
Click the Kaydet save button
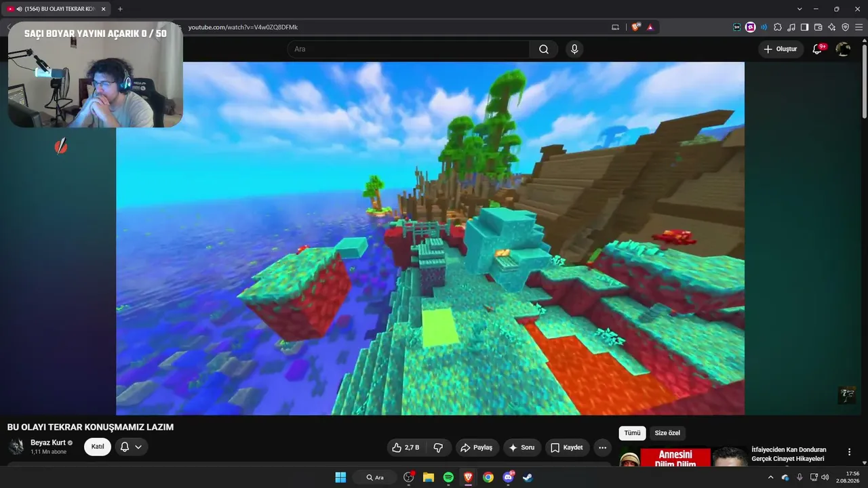567,447
